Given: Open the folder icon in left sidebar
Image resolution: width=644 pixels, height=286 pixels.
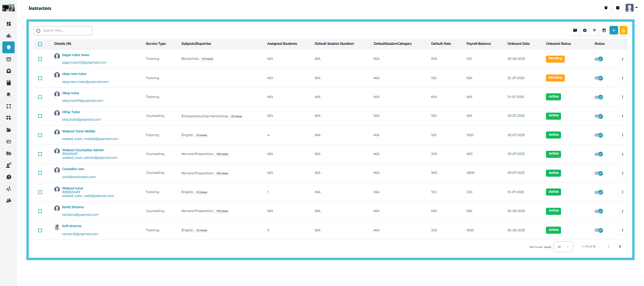Looking at the screenshot, I should (x=8, y=130).
